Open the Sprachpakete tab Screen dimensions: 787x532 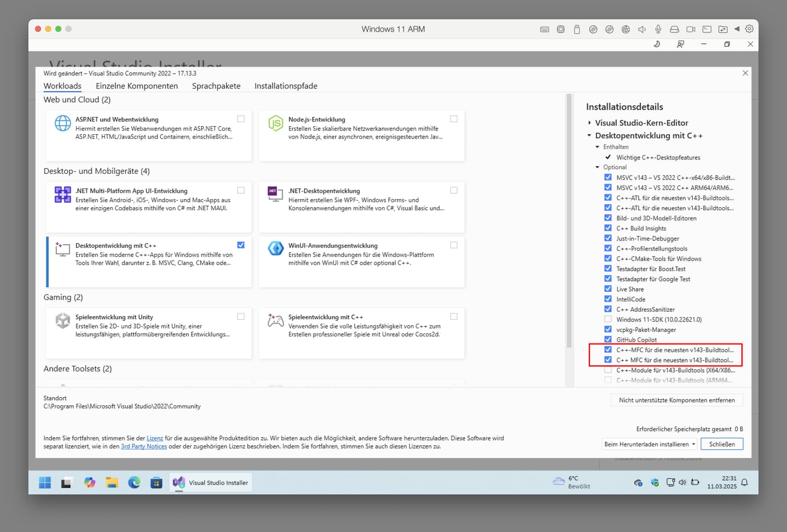(x=216, y=86)
